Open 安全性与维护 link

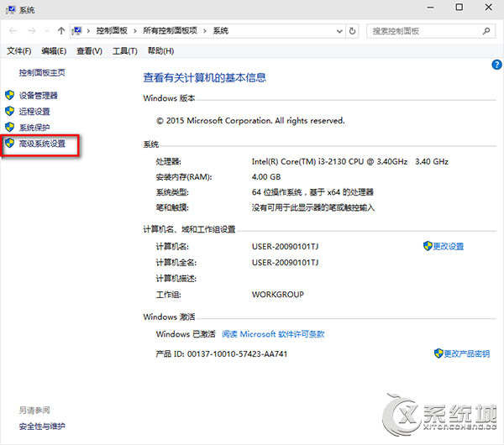pyautogui.click(x=42, y=427)
